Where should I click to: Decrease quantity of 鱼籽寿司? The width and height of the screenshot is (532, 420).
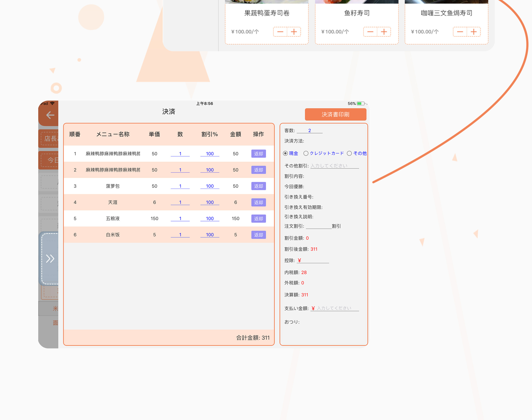pos(370,32)
